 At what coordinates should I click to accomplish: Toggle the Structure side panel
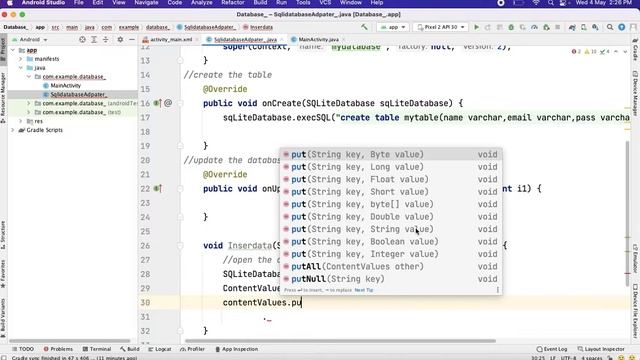point(3,235)
